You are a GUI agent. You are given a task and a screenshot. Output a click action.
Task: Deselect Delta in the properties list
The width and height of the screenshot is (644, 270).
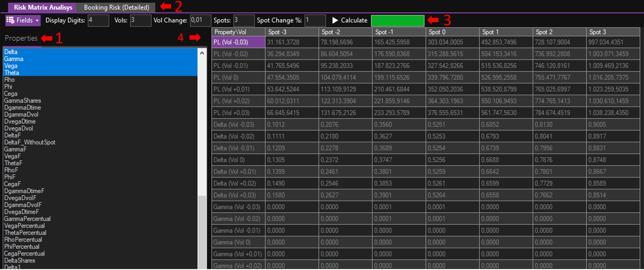coord(11,52)
